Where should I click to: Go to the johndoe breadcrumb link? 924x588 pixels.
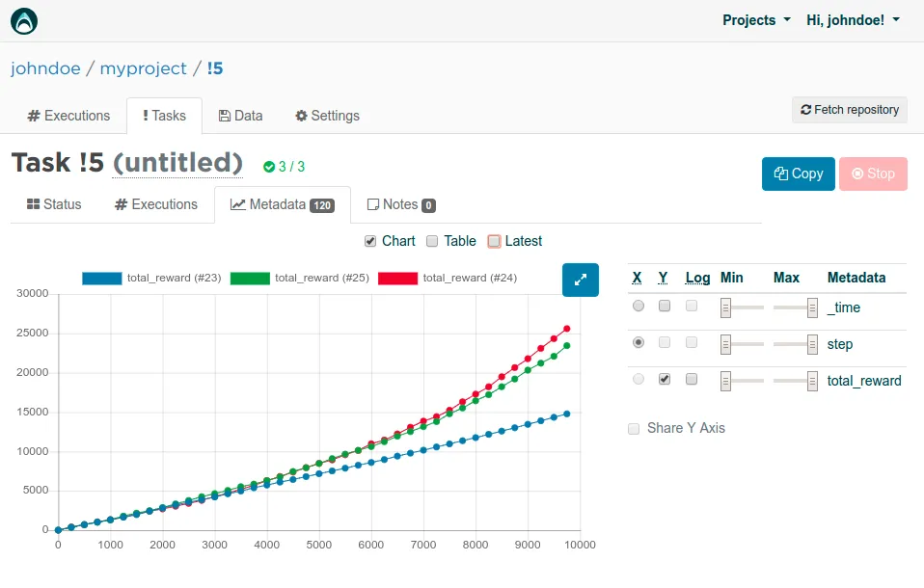(x=45, y=68)
